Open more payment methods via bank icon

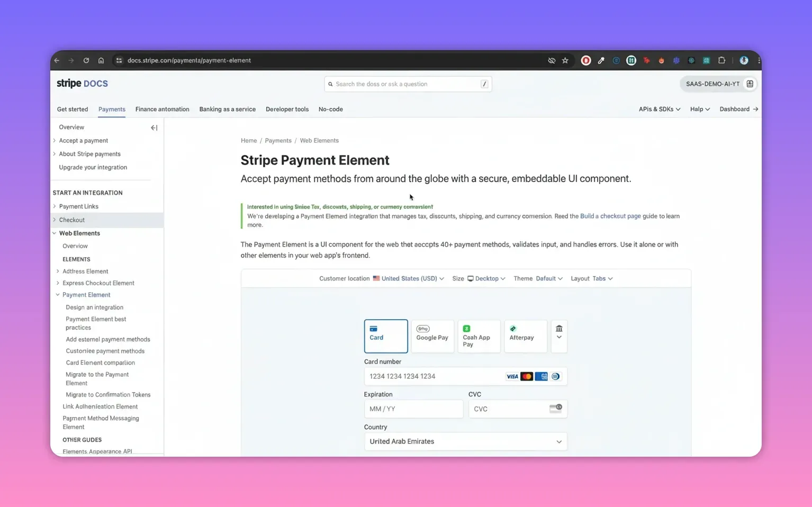tap(558, 336)
